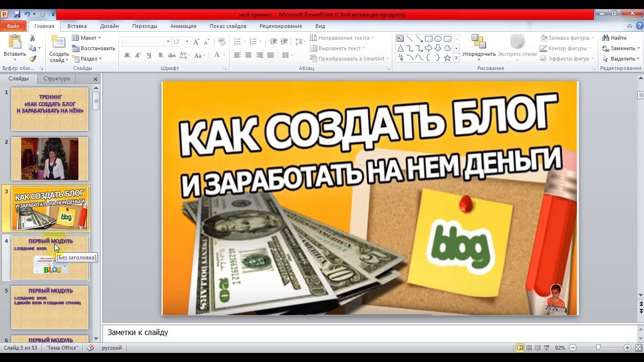Switch to the Вставка ribbon tab
644x362 pixels.
[77, 26]
